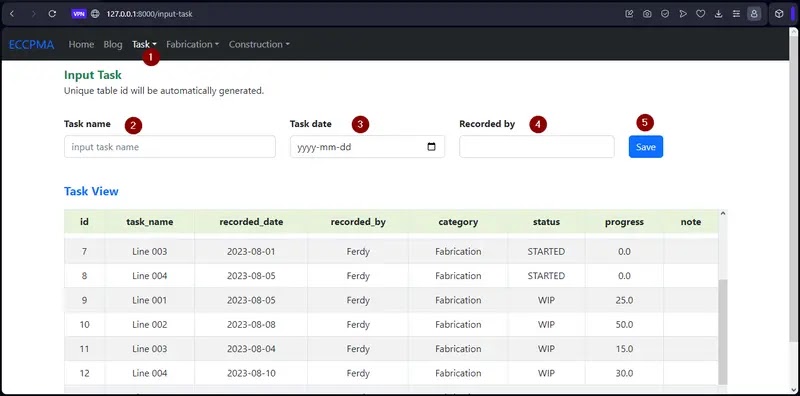Open the calendar picker icon in Task date

tap(431, 146)
